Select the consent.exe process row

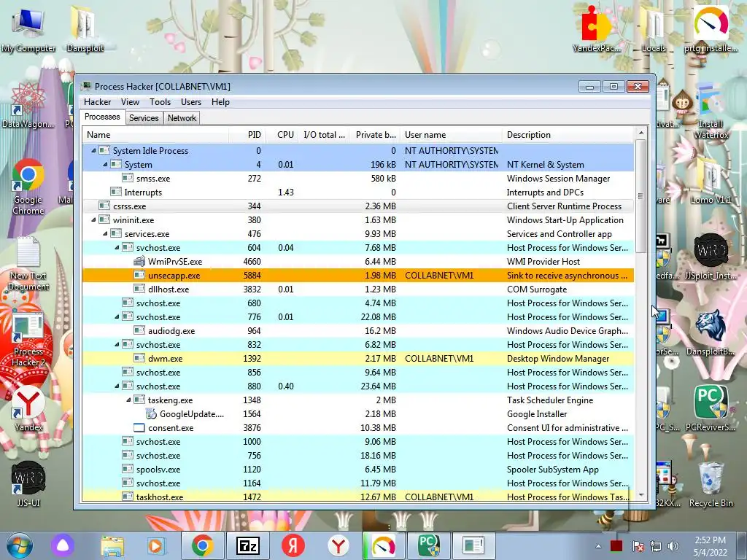point(358,427)
